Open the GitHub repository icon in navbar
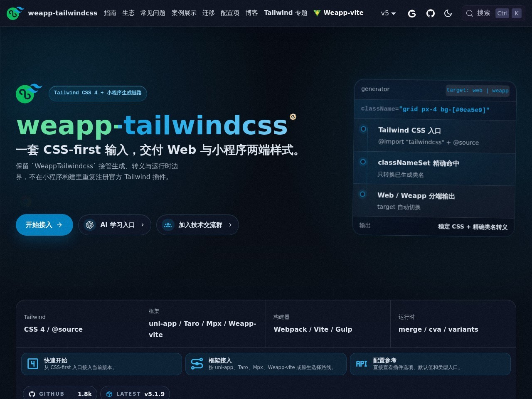 point(431,13)
